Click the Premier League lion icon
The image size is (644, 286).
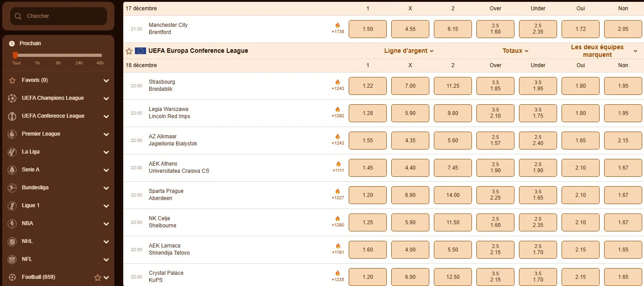tap(13, 134)
